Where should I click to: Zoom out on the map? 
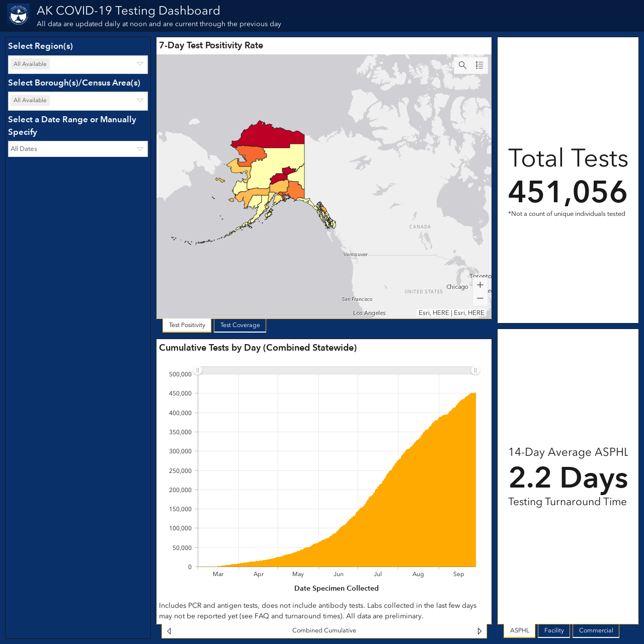(x=480, y=298)
